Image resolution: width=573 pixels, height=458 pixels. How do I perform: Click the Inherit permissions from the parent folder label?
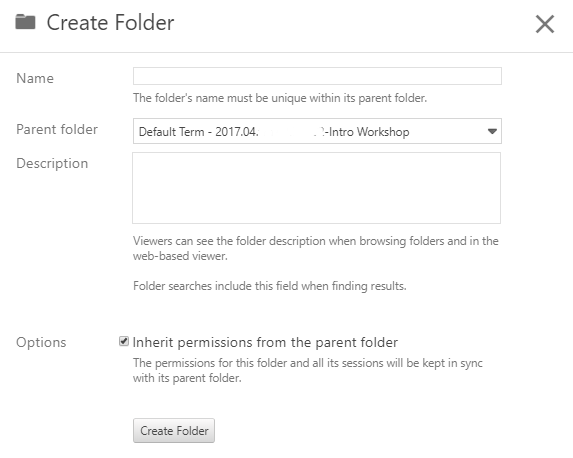click(x=265, y=342)
